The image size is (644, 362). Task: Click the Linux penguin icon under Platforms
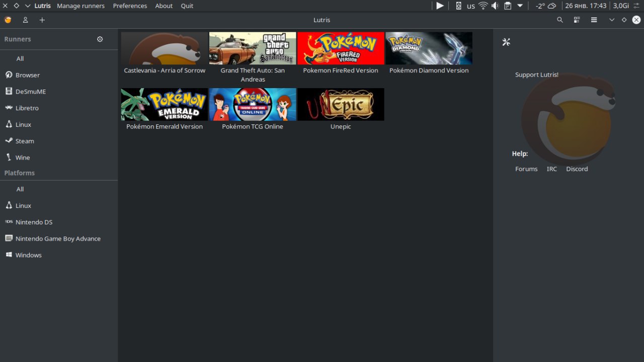pos(9,205)
